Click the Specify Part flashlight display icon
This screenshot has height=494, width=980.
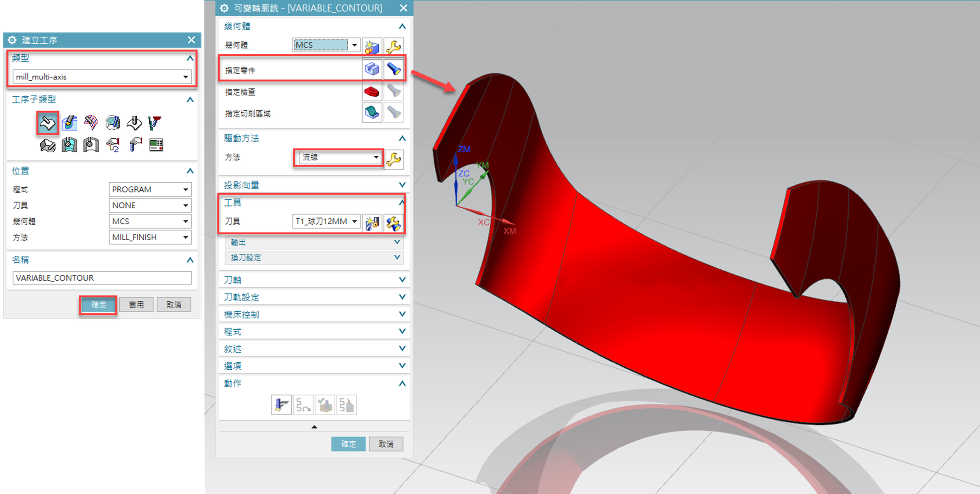click(393, 69)
